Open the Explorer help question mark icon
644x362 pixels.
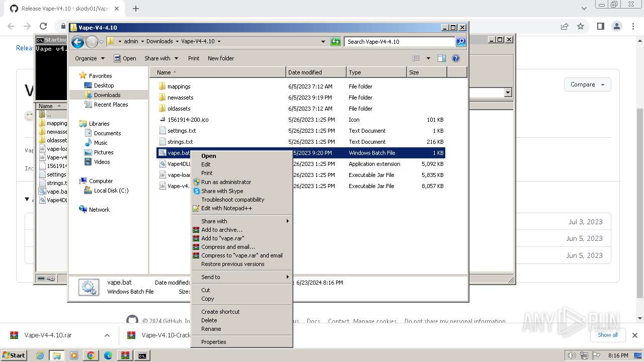[x=456, y=58]
